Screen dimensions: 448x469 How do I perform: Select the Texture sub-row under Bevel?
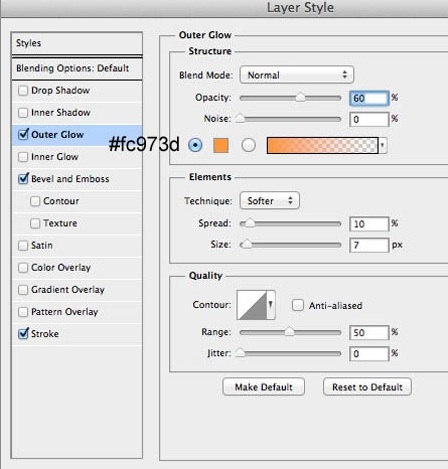(x=77, y=223)
